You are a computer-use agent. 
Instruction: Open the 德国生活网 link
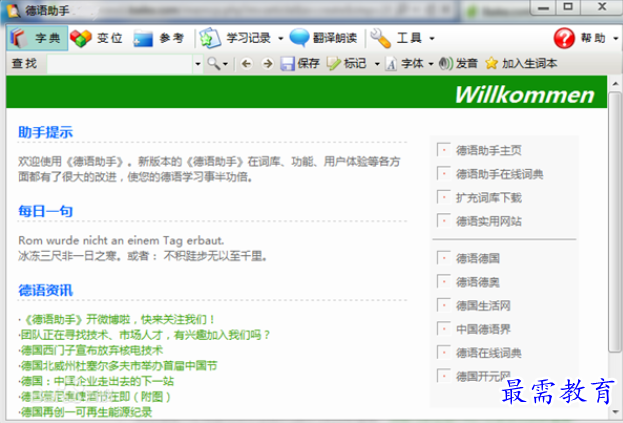(x=483, y=305)
